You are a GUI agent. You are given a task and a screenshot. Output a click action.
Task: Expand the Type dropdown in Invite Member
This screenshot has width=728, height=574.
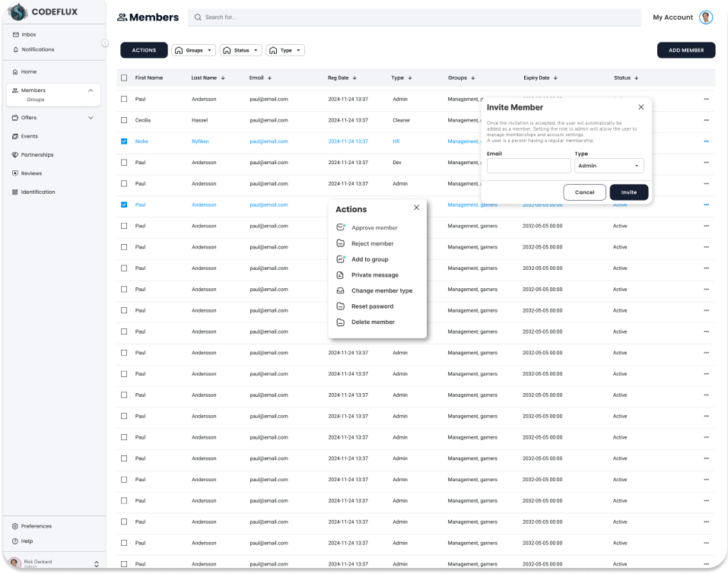pyautogui.click(x=609, y=166)
